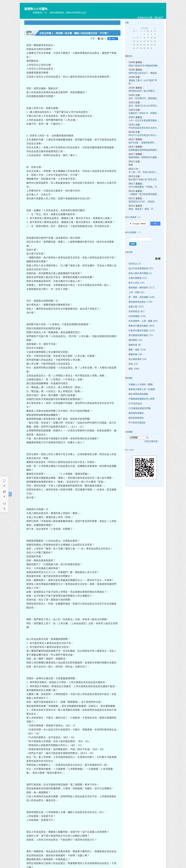Click the Plurk share icon
The width and height of the screenshot is (186, 868).
click(102, 39)
